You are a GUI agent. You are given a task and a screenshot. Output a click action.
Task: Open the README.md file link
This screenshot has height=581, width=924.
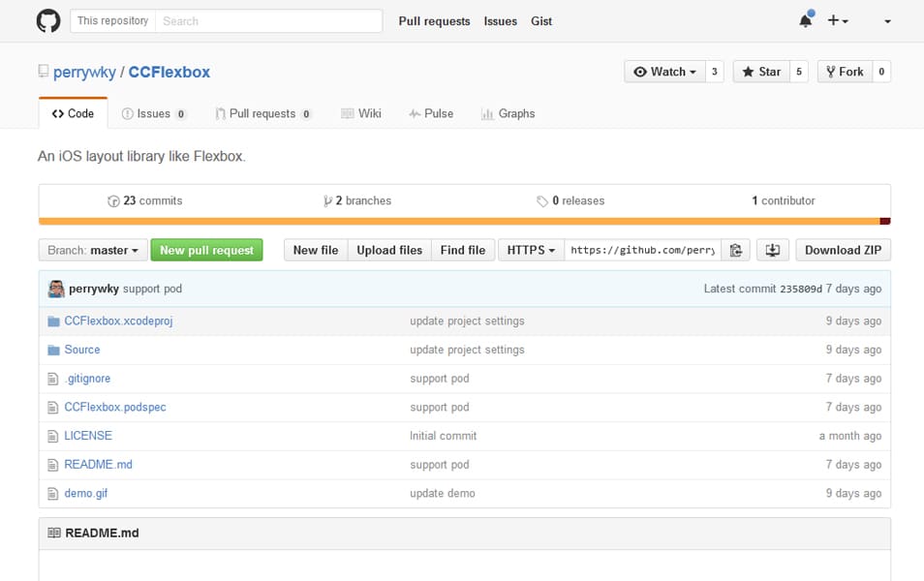(98, 465)
